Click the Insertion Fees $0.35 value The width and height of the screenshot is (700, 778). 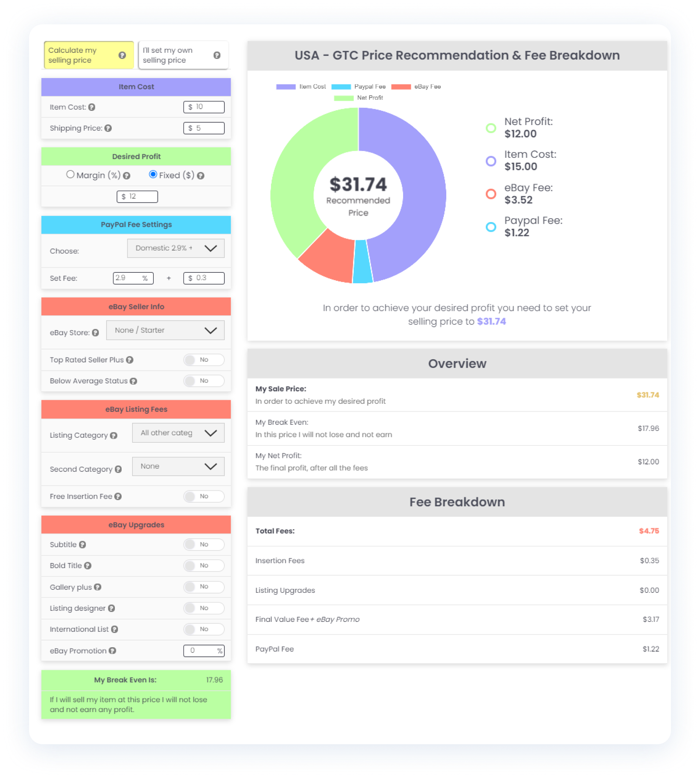pyautogui.click(x=649, y=561)
